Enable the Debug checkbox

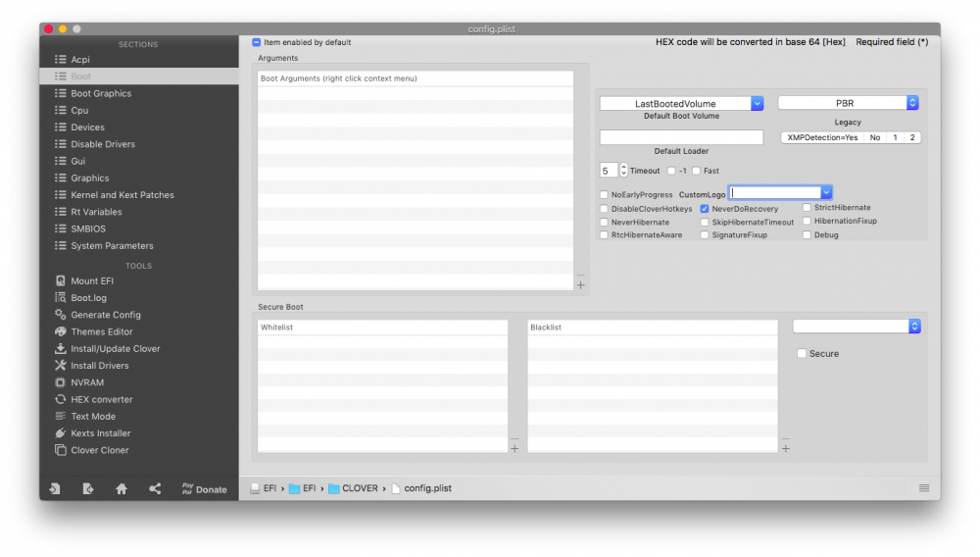pyautogui.click(x=807, y=235)
